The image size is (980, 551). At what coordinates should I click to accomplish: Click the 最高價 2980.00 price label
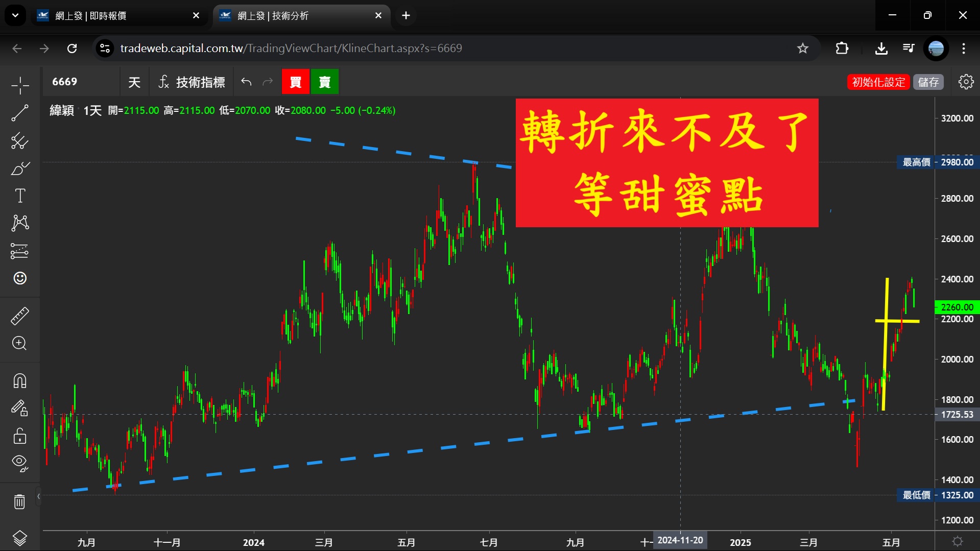pyautogui.click(x=938, y=162)
